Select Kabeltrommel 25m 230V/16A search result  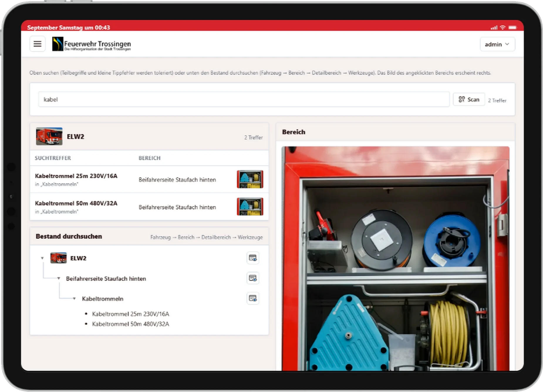click(x=76, y=176)
